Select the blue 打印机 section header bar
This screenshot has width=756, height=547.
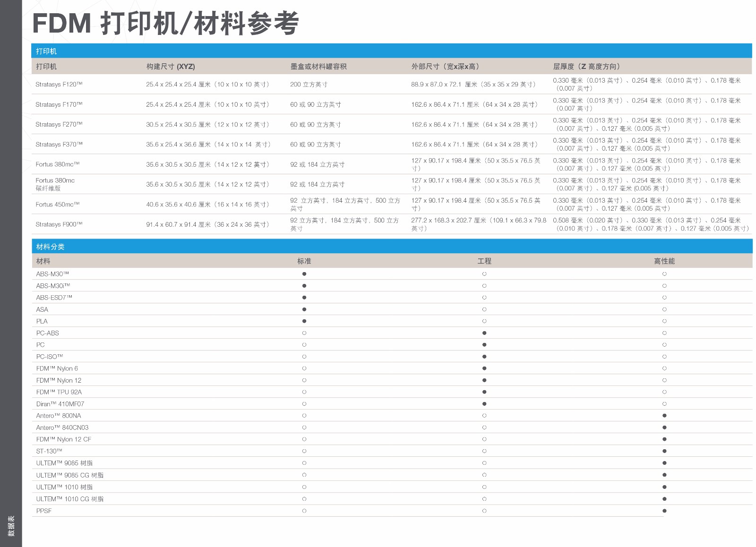click(46, 51)
